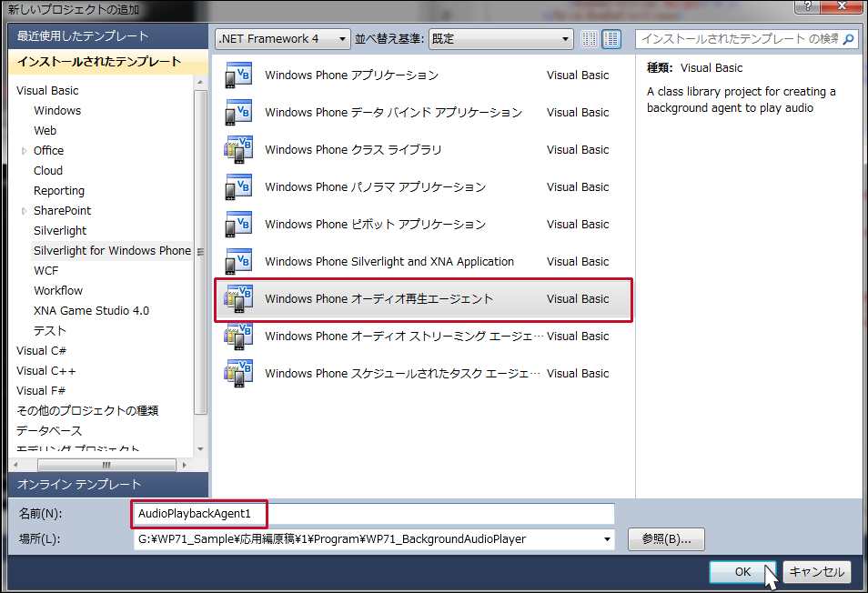Select the Reporting category

[59, 191]
